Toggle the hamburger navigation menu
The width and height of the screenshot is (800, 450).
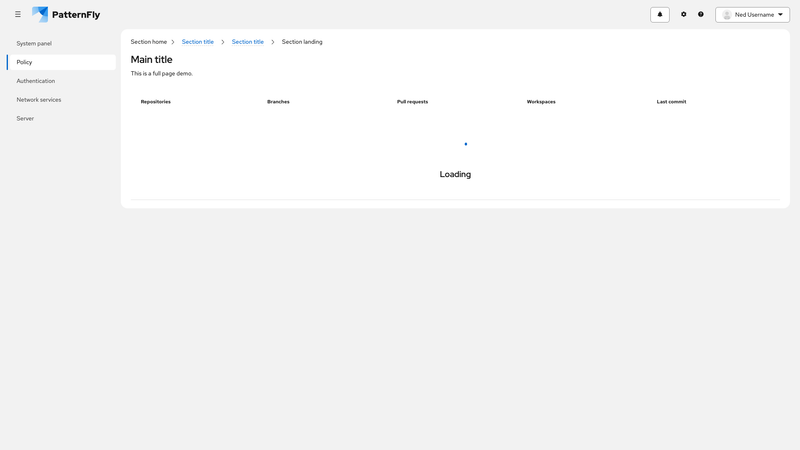[x=18, y=14]
